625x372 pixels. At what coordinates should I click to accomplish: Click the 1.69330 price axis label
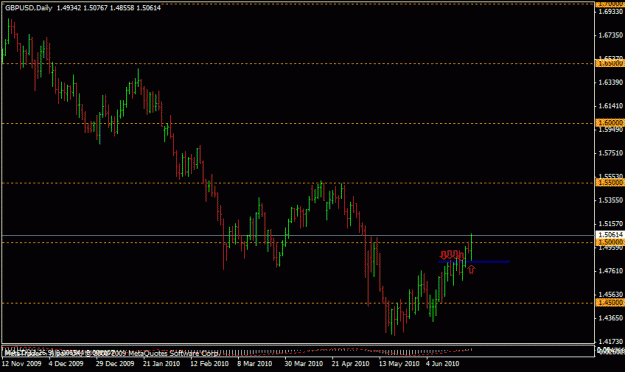coord(611,12)
